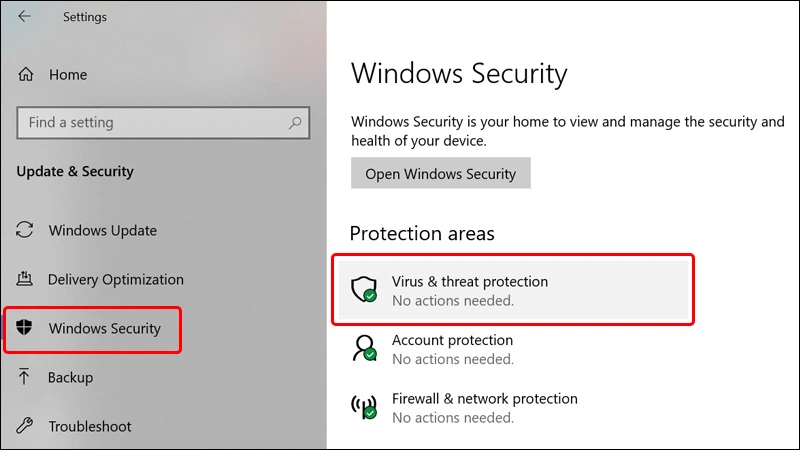Screen dimensions: 800x450
Task: Click the Account protection person icon
Action: pyautogui.click(x=363, y=348)
